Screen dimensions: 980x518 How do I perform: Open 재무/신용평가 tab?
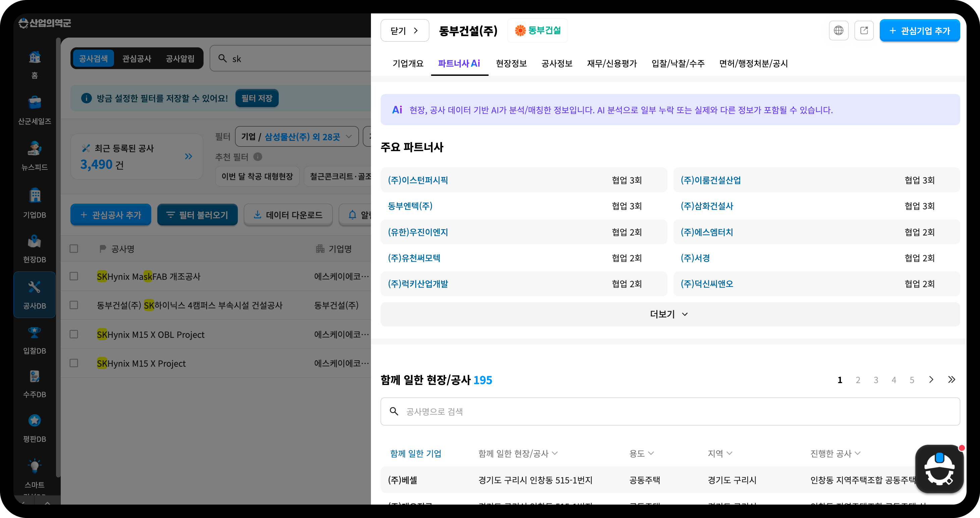(x=612, y=63)
